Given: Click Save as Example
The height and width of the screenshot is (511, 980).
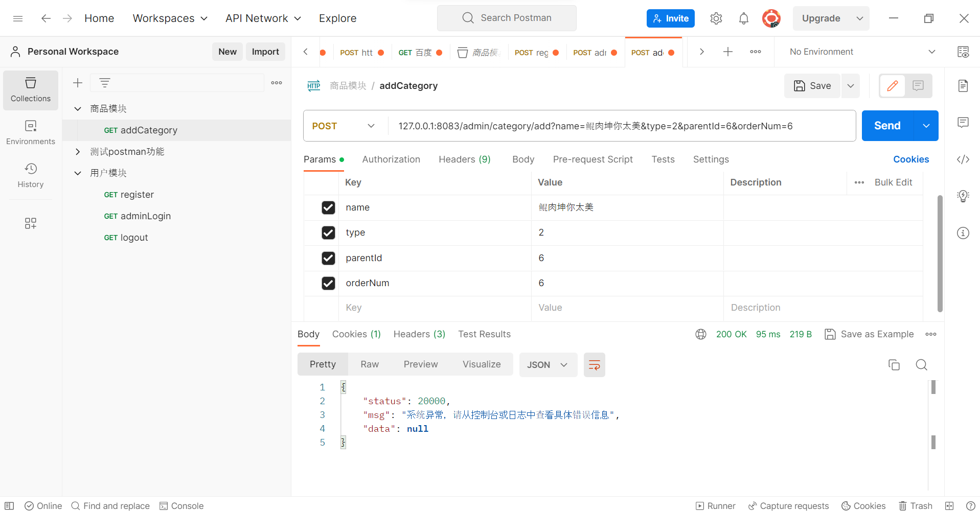Looking at the screenshot, I should click(x=870, y=334).
